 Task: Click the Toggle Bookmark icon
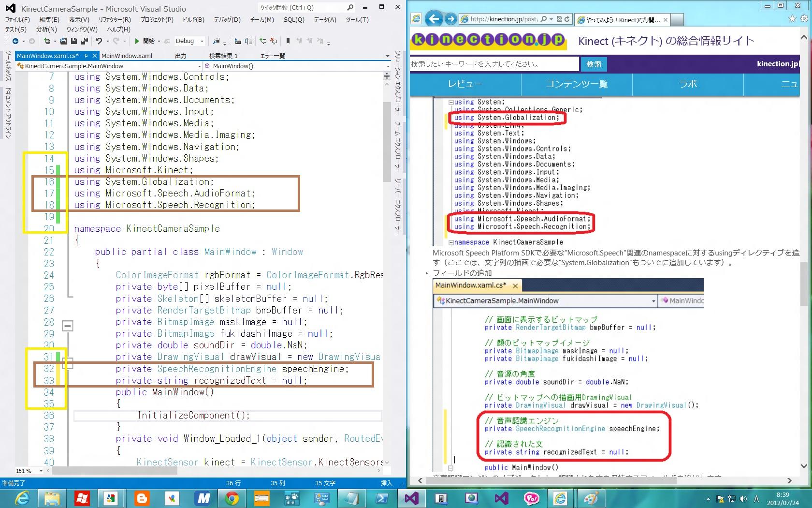[288, 41]
